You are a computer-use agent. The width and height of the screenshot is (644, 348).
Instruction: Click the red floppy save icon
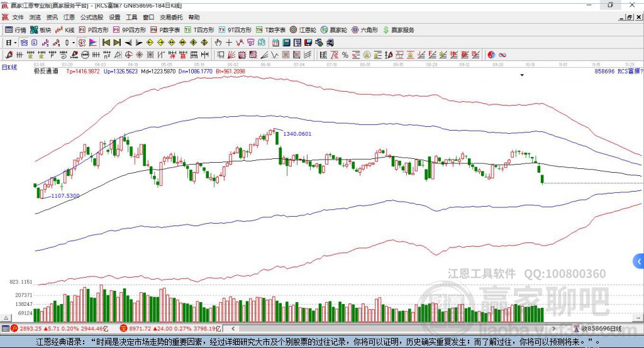tap(308, 42)
